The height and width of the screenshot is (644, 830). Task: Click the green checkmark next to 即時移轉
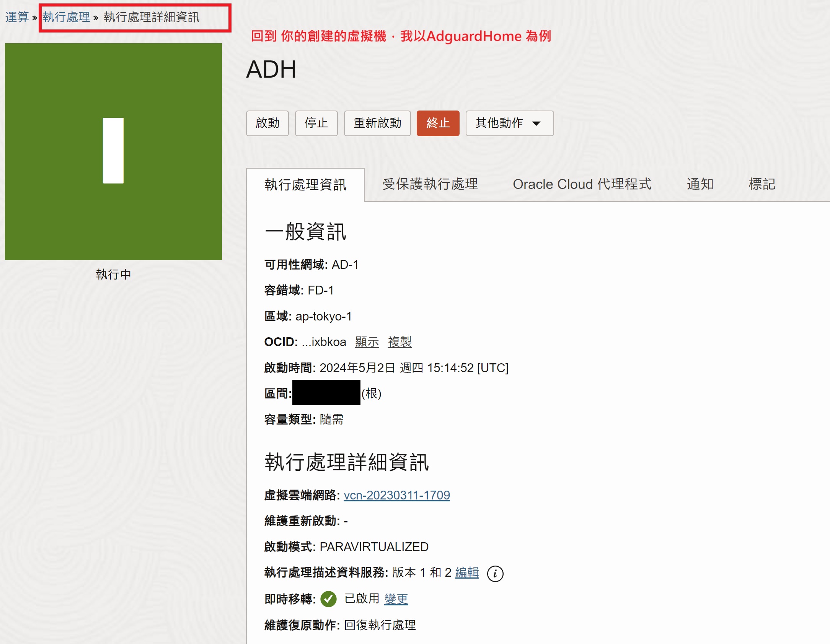point(328,599)
